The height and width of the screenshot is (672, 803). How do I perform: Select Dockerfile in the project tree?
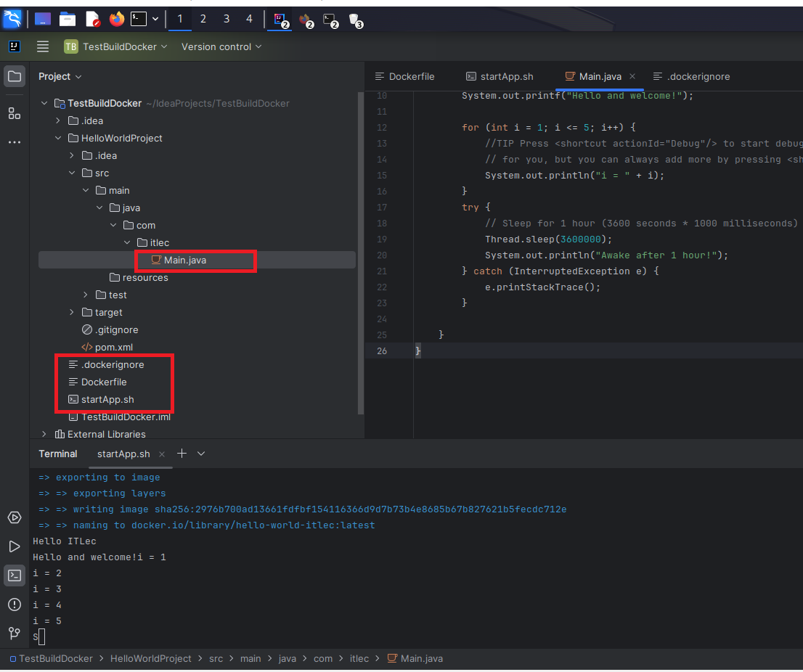click(x=98, y=382)
